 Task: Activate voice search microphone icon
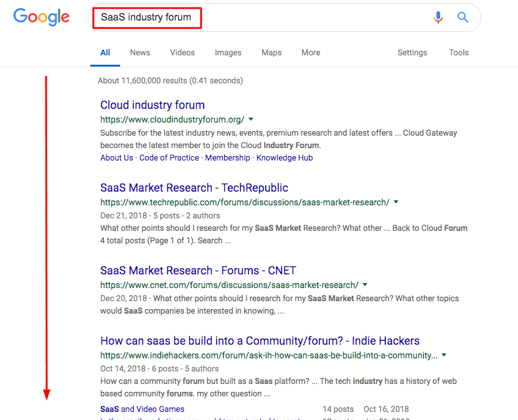(438, 17)
